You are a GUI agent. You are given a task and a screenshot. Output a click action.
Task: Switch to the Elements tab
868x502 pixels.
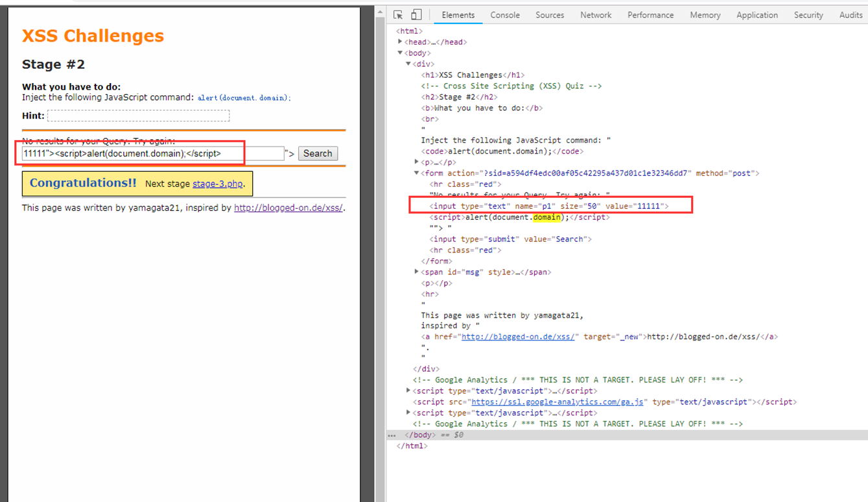[x=458, y=15]
